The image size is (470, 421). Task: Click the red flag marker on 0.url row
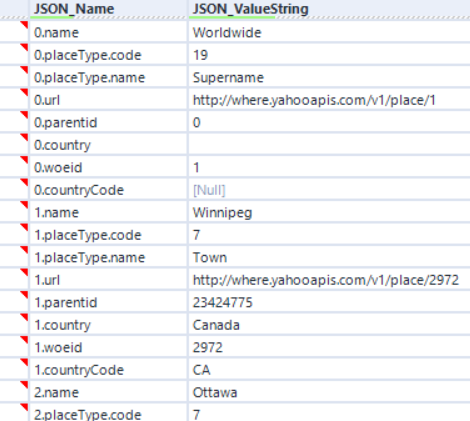coord(24,92)
